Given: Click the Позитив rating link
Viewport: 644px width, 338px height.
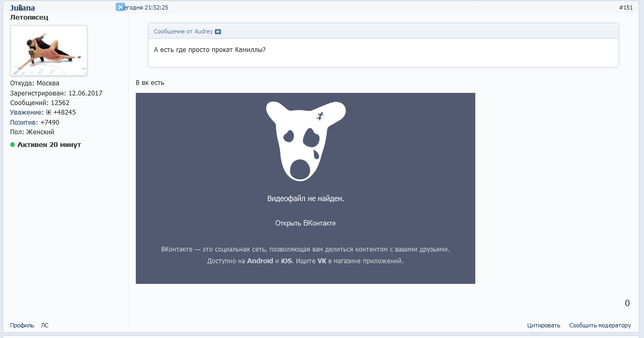Looking at the screenshot, I should tap(23, 123).
